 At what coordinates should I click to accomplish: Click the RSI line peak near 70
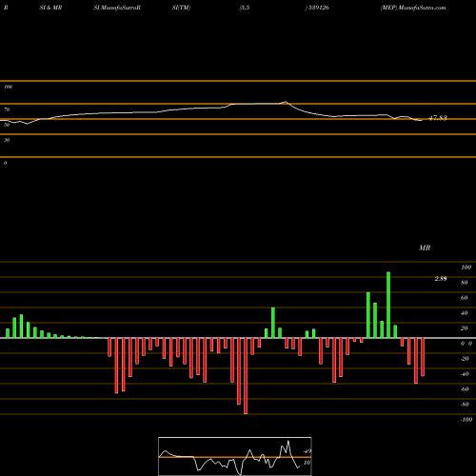286,102
